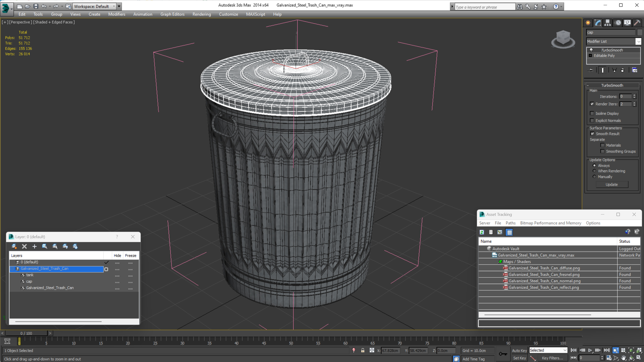Click the TurboSmooth Update button

click(x=611, y=184)
